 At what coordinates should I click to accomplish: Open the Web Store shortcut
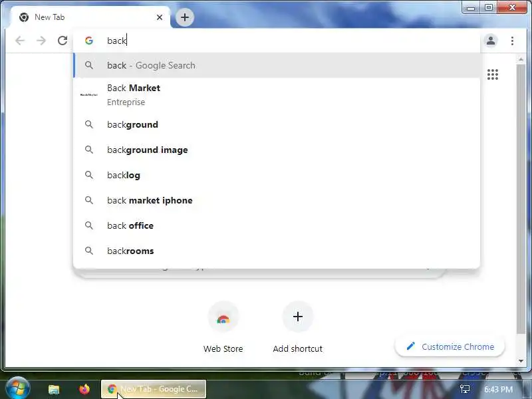pyautogui.click(x=223, y=328)
